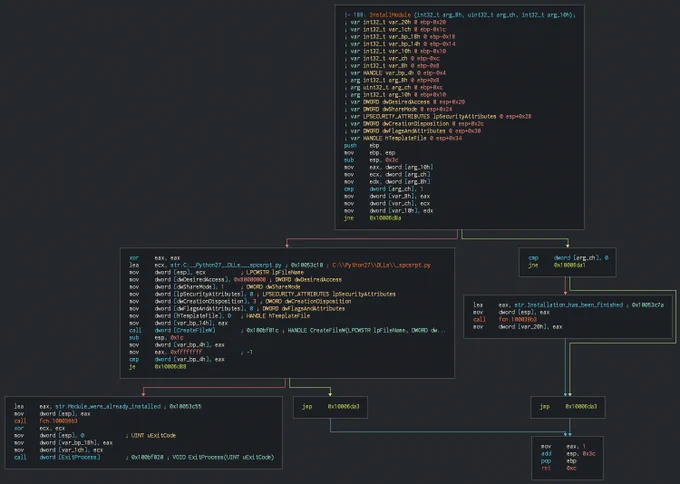Click 'mov dword [var_10h], edx' instruction
Screen dimensions: 680x484
(x=388, y=210)
